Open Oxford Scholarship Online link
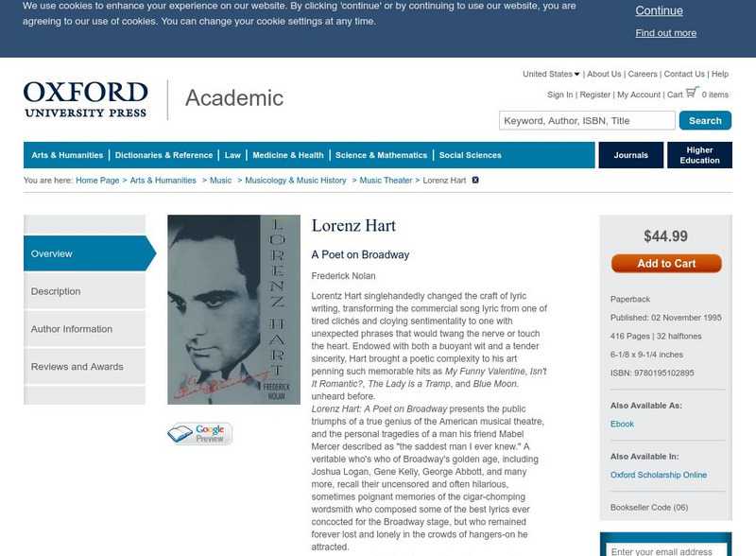 659,475
